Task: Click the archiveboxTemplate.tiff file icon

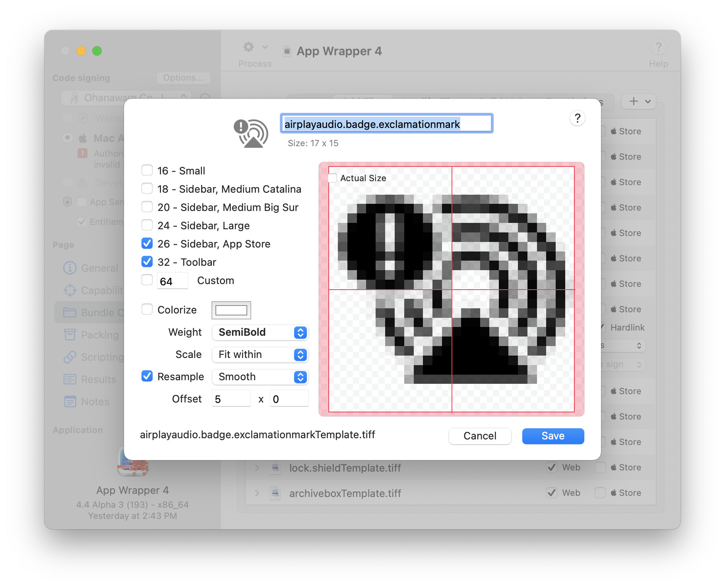Action: [x=275, y=493]
